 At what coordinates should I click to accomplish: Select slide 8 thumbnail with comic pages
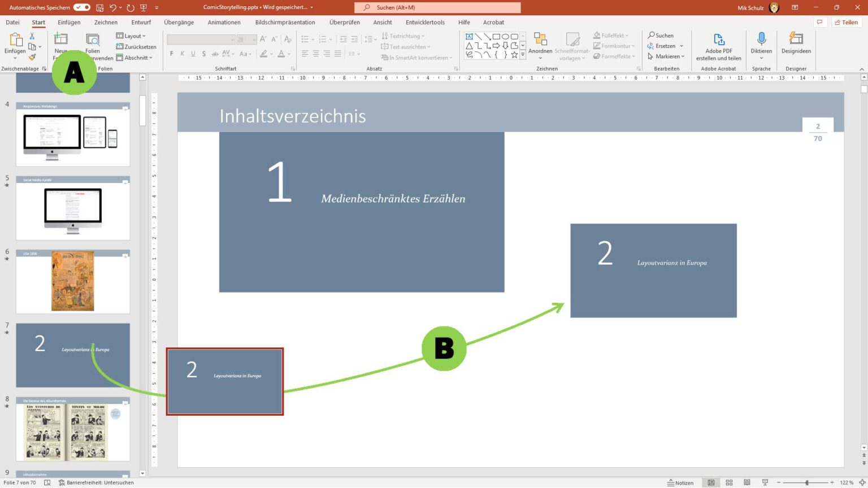(x=73, y=429)
